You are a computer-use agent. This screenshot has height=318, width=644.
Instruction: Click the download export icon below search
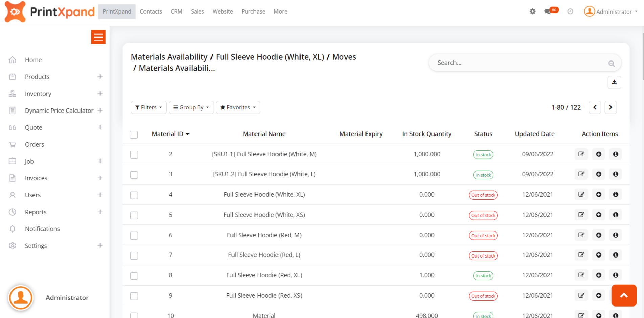614,82
